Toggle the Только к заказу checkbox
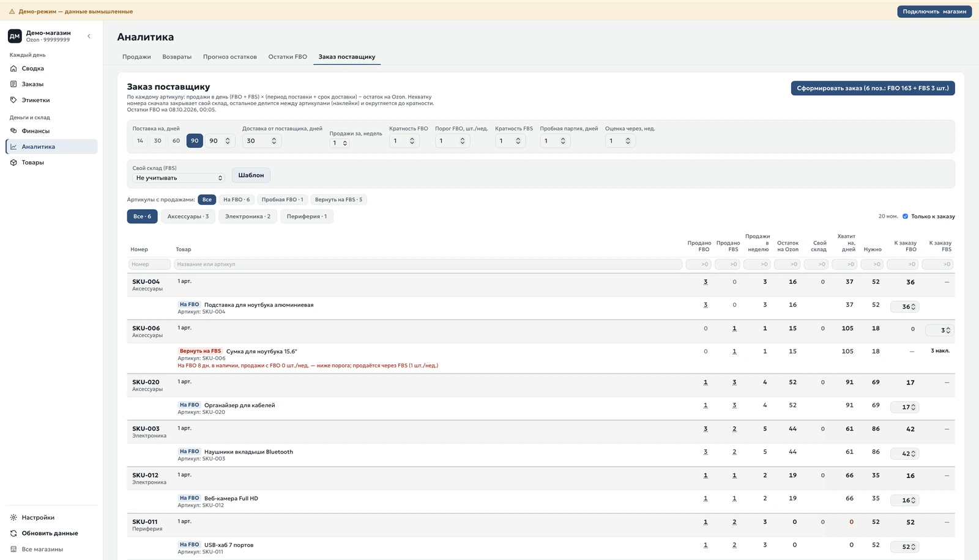979x560 pixels. pos(905,216)
